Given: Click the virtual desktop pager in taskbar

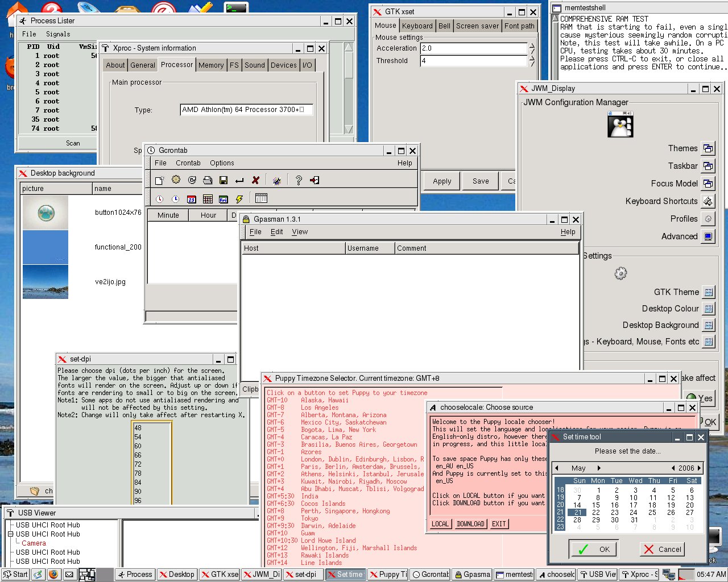Looking at the screenshot, I should tap(87, 574).
